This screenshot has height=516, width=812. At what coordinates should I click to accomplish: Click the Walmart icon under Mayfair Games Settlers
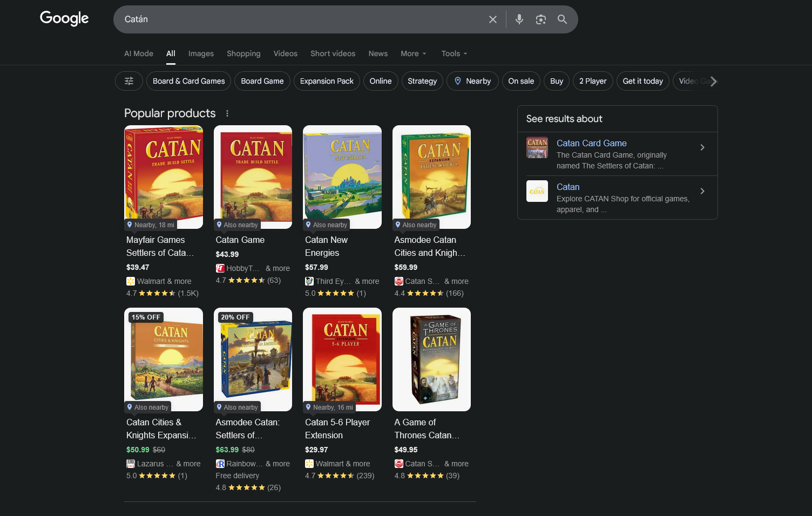(x=131, y=281)
